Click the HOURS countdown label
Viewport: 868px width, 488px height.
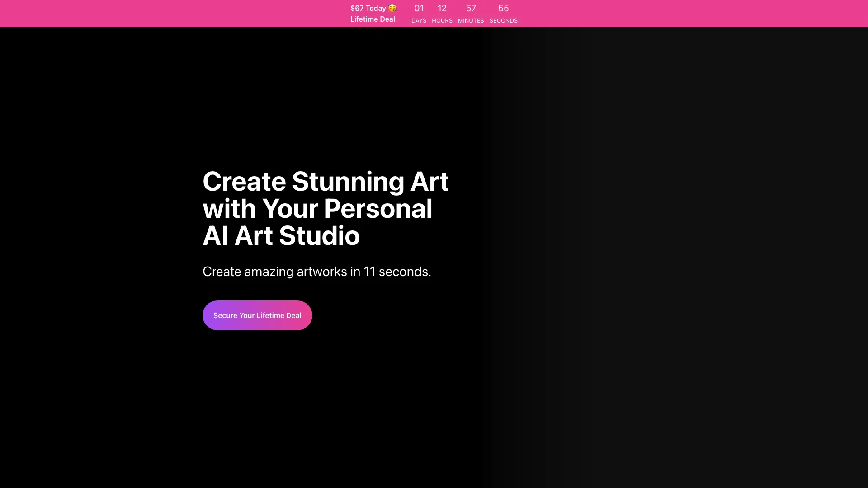(442, 21)
